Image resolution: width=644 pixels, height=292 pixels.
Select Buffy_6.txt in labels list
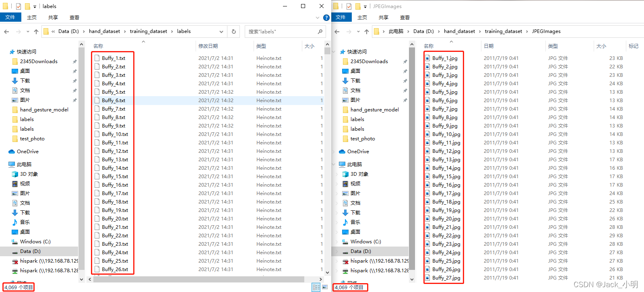click(114, 100)
